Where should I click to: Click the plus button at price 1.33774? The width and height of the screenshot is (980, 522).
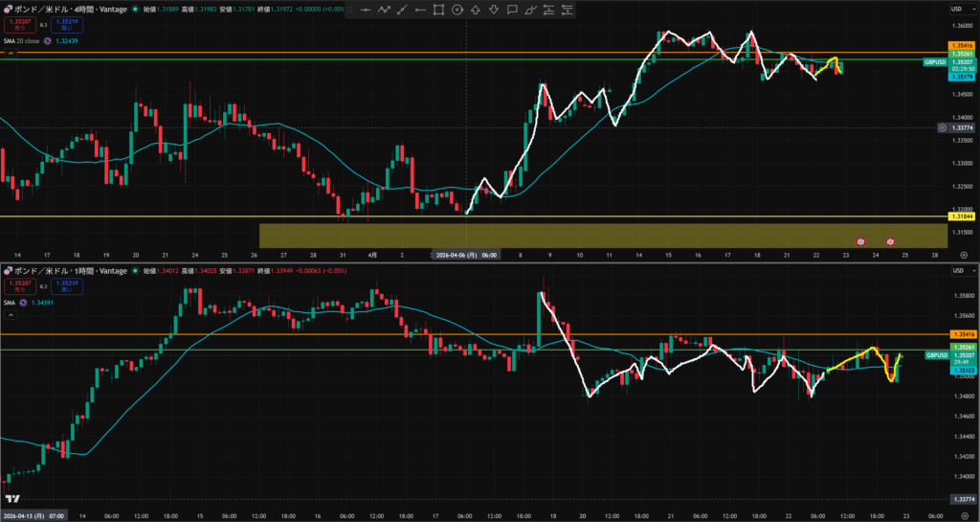click(943, 127)
